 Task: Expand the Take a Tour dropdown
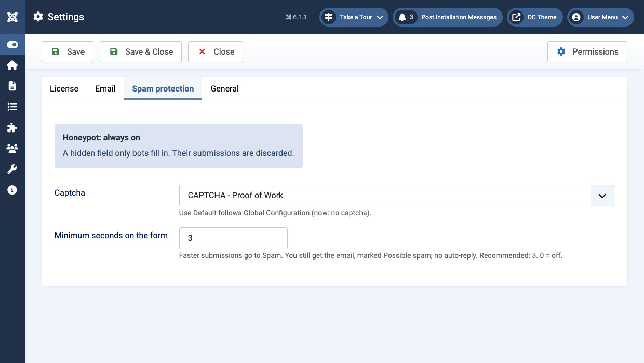coord(354,17)
